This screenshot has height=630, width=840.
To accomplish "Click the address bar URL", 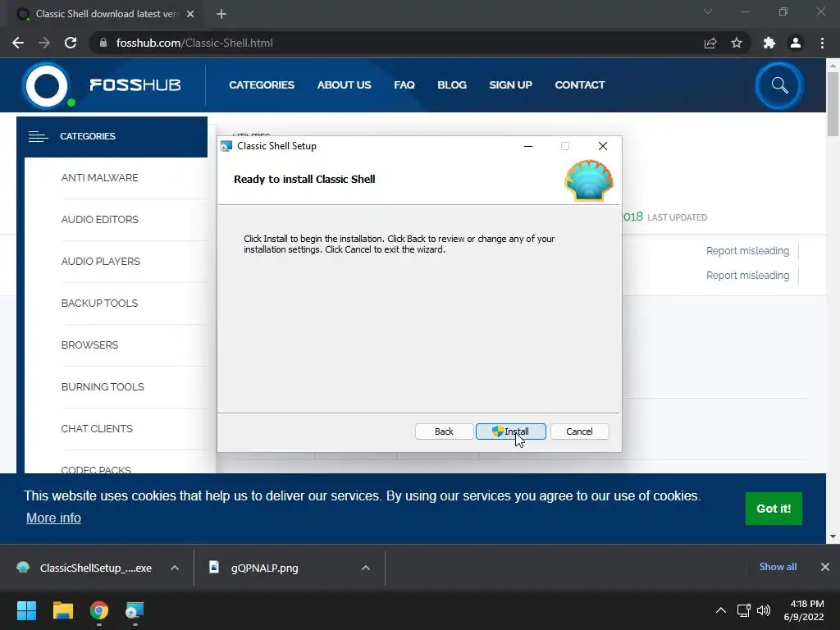I will tap(194, 43).
